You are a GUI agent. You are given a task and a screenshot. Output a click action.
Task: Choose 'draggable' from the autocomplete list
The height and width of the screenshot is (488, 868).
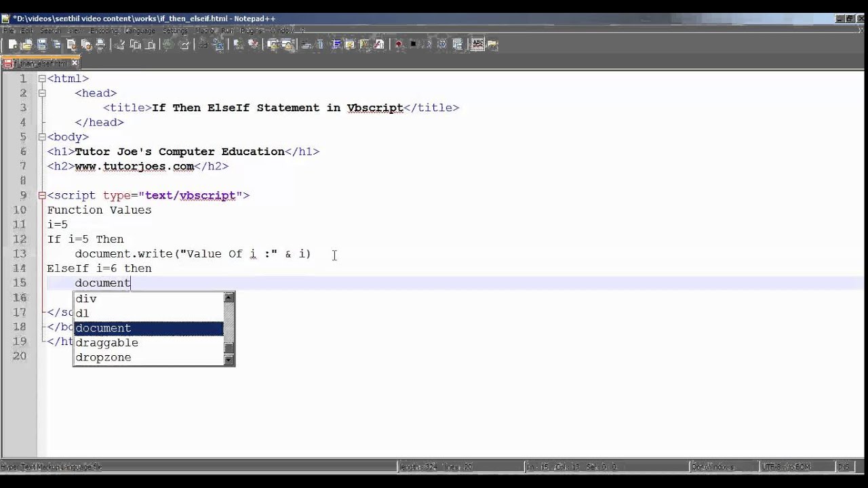click(149, 343)
